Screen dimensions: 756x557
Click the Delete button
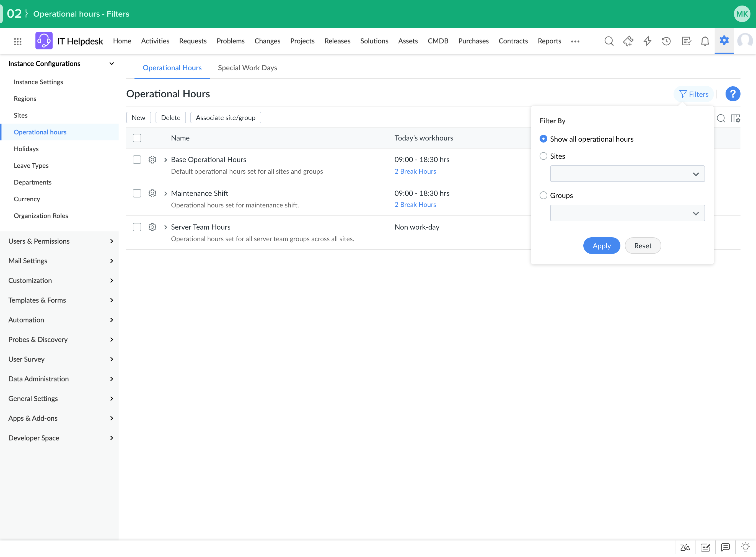pos(170,118)
